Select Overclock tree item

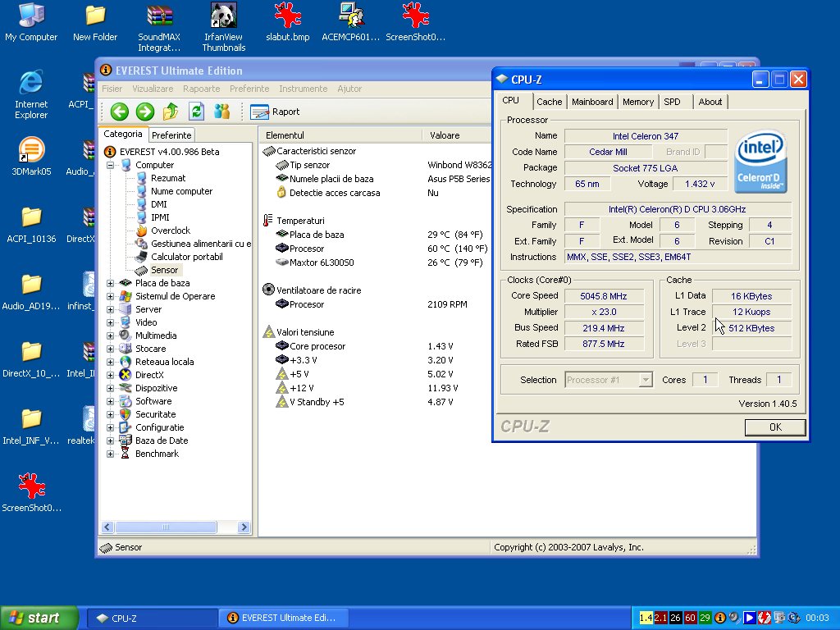[171, 231]
